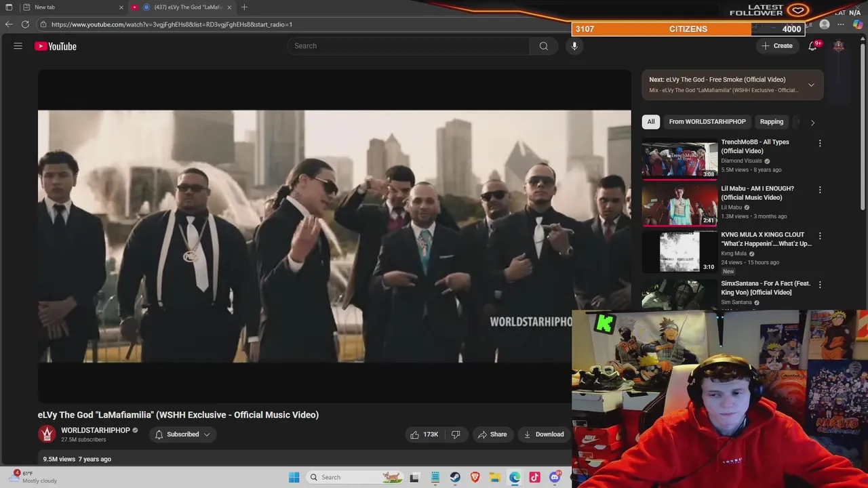View site information lock icon

tap(43, 24)
